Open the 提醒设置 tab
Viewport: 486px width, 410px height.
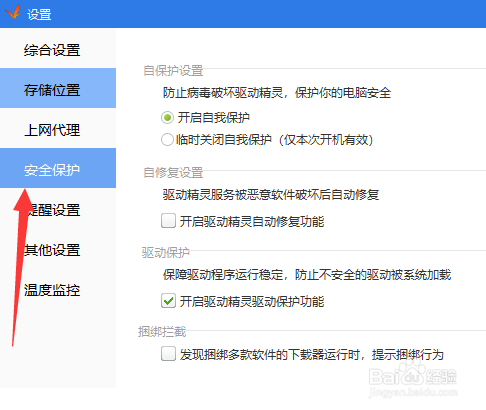coord(58,208)
